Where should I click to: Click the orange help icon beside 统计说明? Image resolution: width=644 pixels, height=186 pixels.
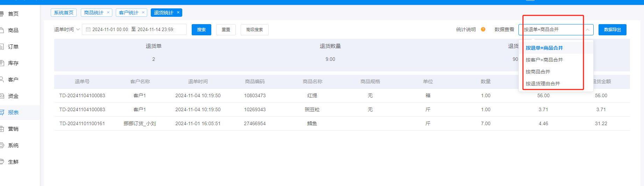coord(483,29)
